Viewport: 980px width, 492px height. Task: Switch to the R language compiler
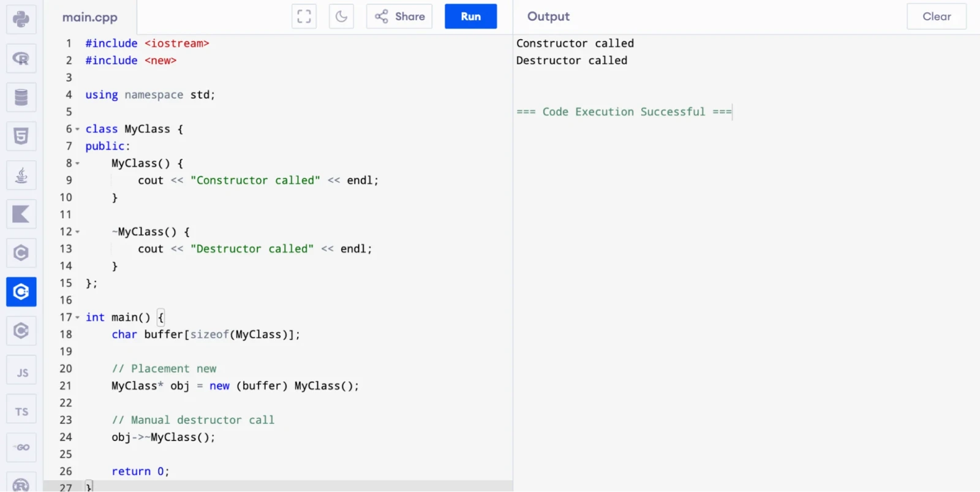coord(21,58)
